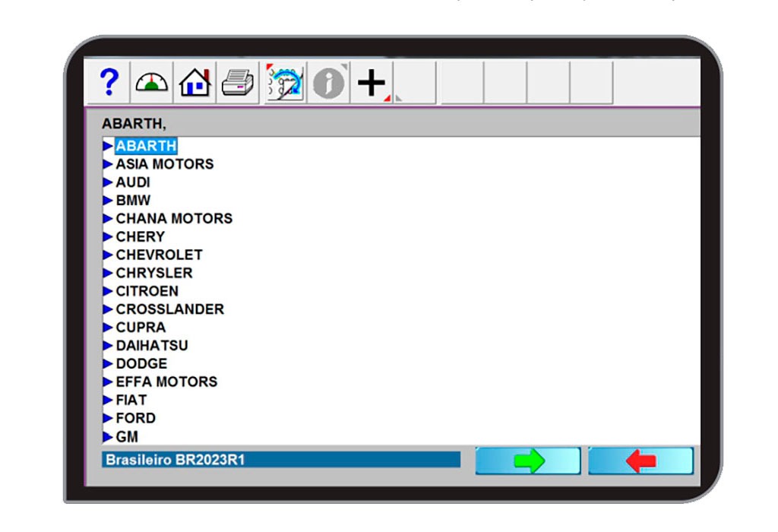The height and width of the screenshot is (532, 778).
Task: Choose AUDI in the vehicle list
Action: [x=133, y=182]
